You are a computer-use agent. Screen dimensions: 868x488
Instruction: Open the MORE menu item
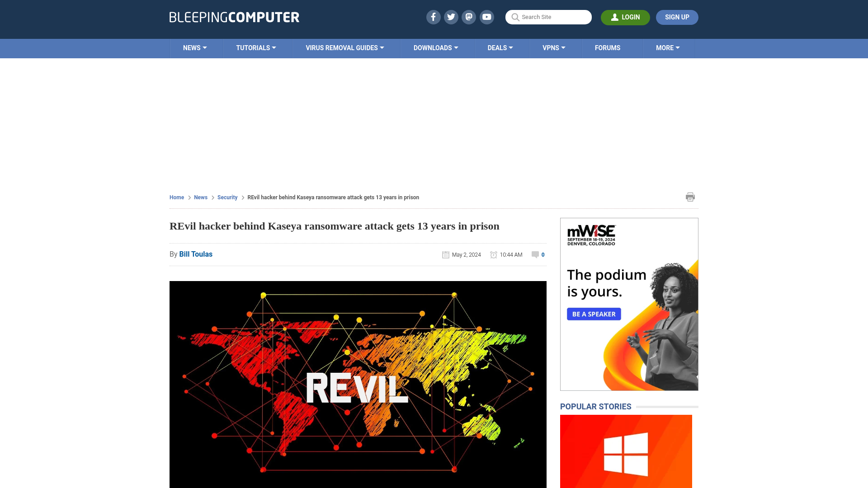668,48
